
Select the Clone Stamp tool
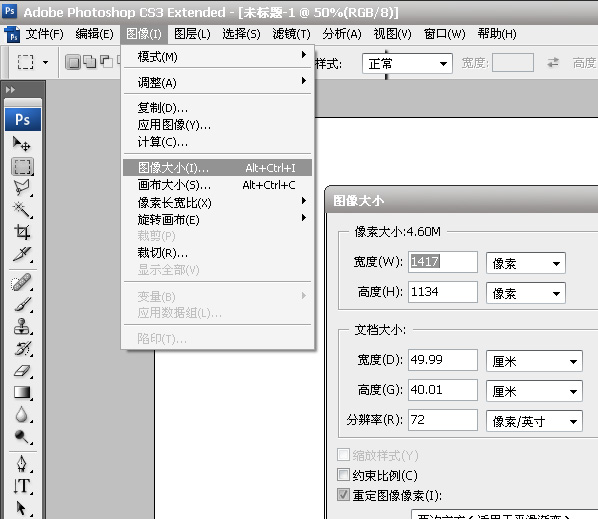(22, 326)
